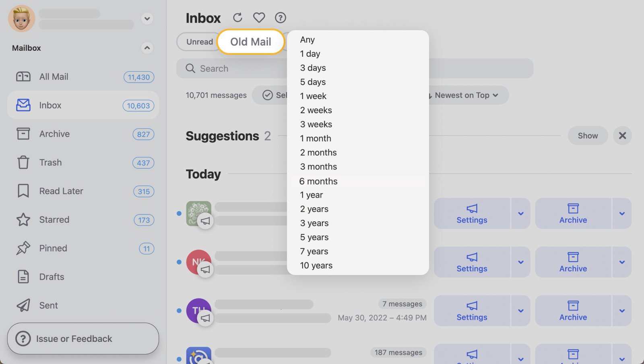Click the Pinned folder pin icon
This screenshot has height=364, width=644.
tap(23, 248)
